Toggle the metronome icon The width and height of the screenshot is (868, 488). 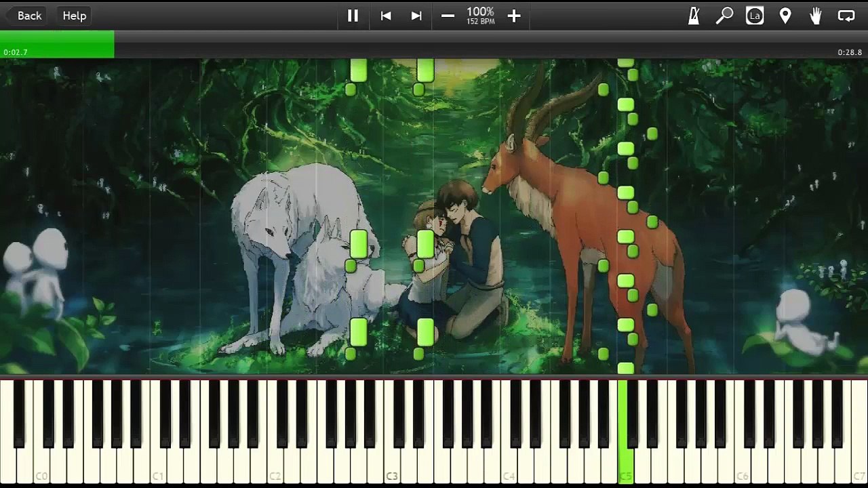coord(694,16)
